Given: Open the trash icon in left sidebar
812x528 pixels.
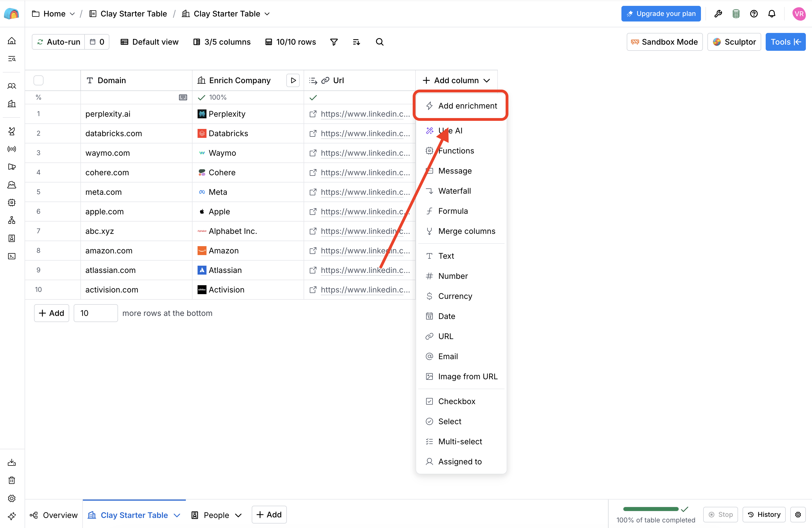Looking at the screenshot, I should tap(12, 481).
